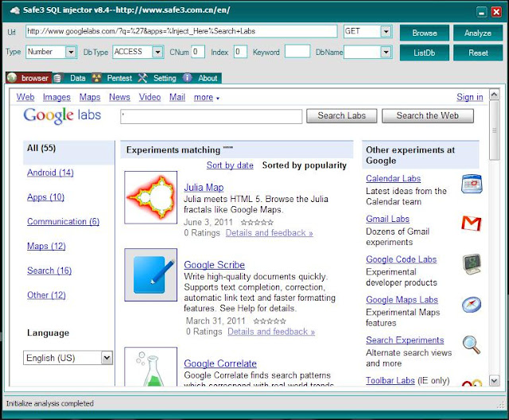Click the Pentest radiation icon
The height and width of the screenshot is (420, 509).
pos(97,78)
